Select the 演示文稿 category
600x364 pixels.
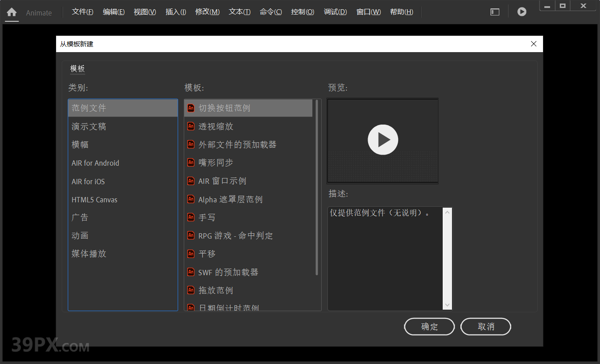click(x=123, y=126)
